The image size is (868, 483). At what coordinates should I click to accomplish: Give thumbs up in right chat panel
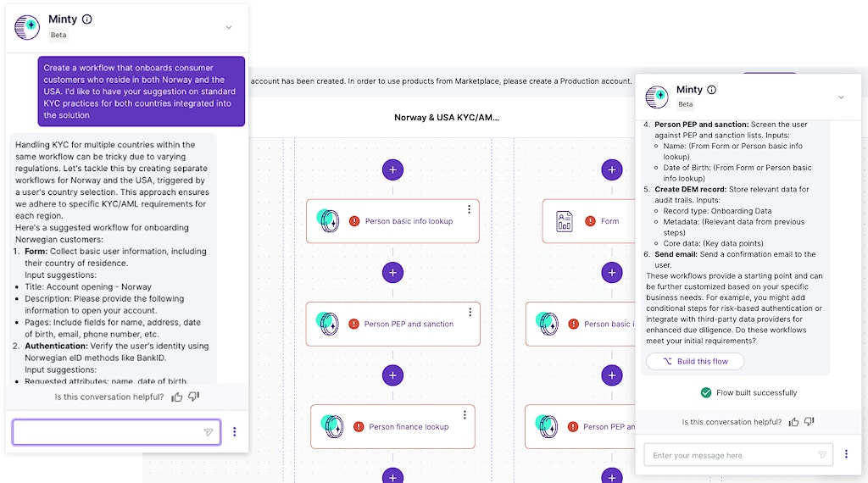coord(793,422)
